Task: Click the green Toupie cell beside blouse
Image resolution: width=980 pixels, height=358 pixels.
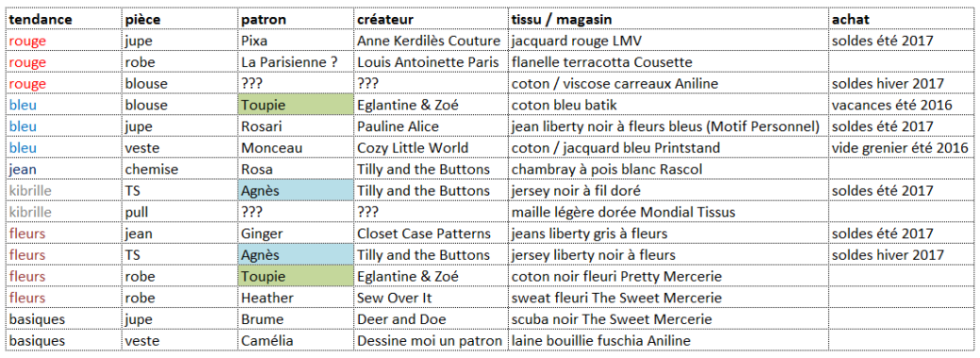Action: (296, 105)
